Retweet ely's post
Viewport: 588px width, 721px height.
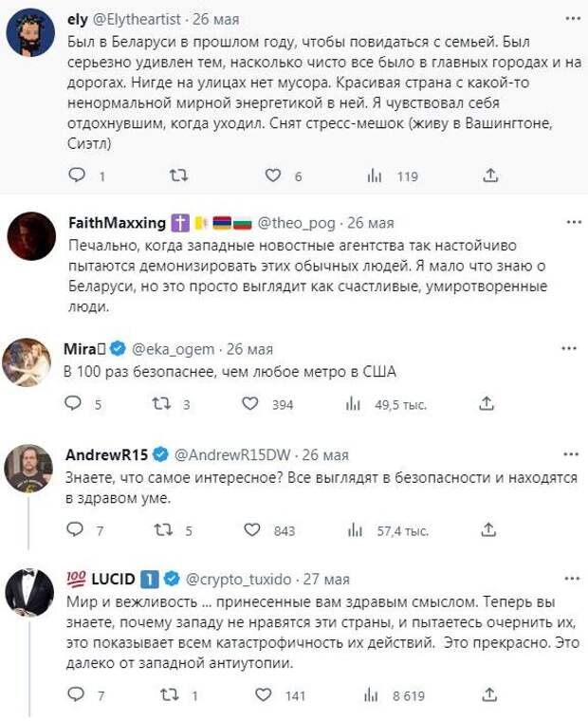(178, 176)
